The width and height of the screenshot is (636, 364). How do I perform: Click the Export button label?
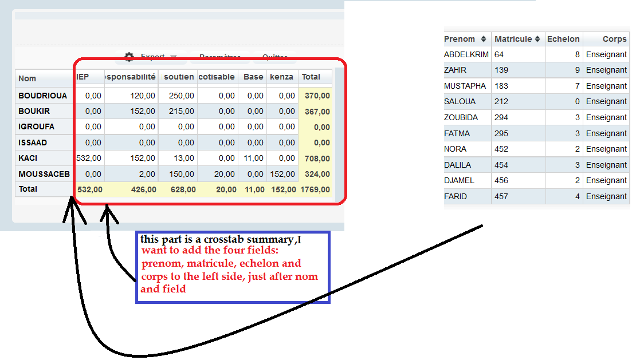[x=152, y=57]
